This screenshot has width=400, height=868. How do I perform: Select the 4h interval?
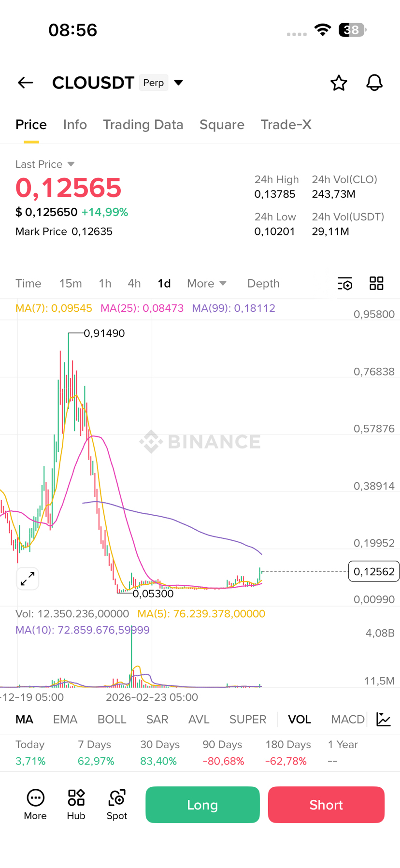(134, 283)
